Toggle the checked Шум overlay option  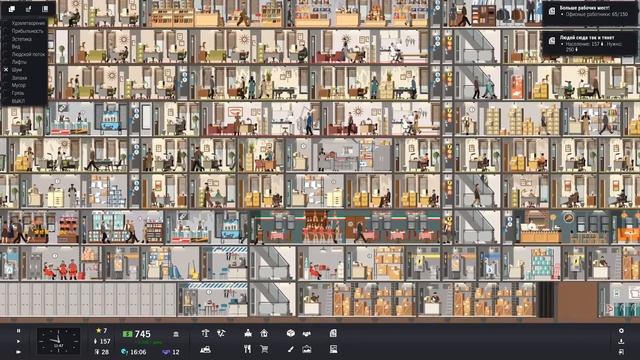17,70
